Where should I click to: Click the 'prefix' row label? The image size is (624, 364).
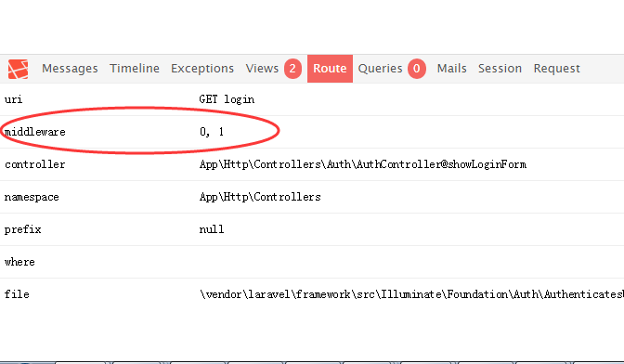(22, 229)
